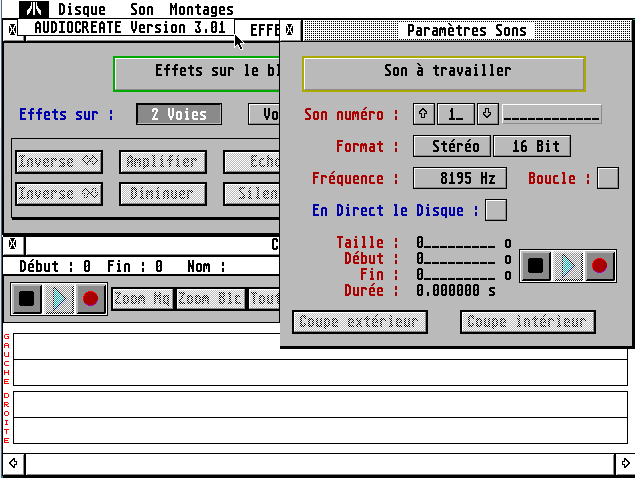Click the Inverse horizontal arrows button
The image size is (635, 478).
[x=59, y=162]
